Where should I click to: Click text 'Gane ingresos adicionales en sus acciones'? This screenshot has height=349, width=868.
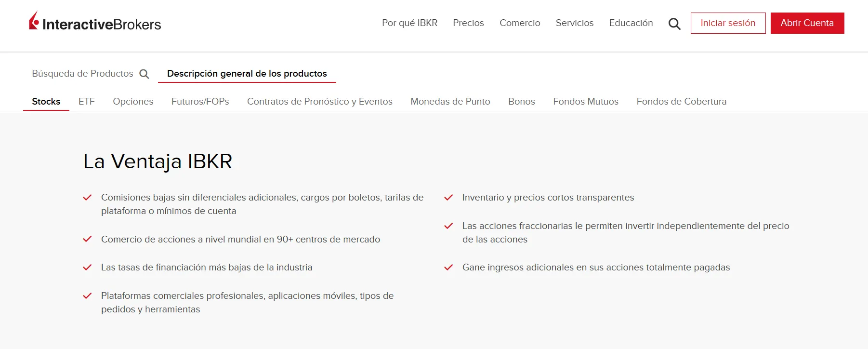[552, 268]
